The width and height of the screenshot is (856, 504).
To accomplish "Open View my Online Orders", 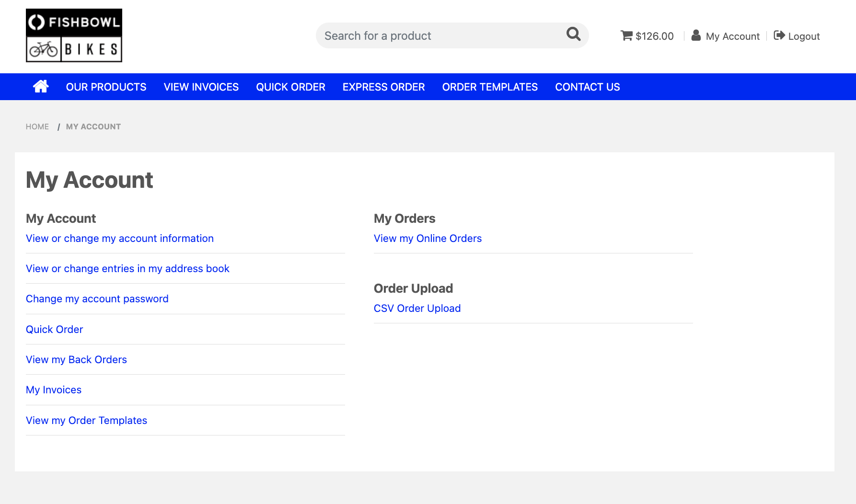I will coord(428,238).
